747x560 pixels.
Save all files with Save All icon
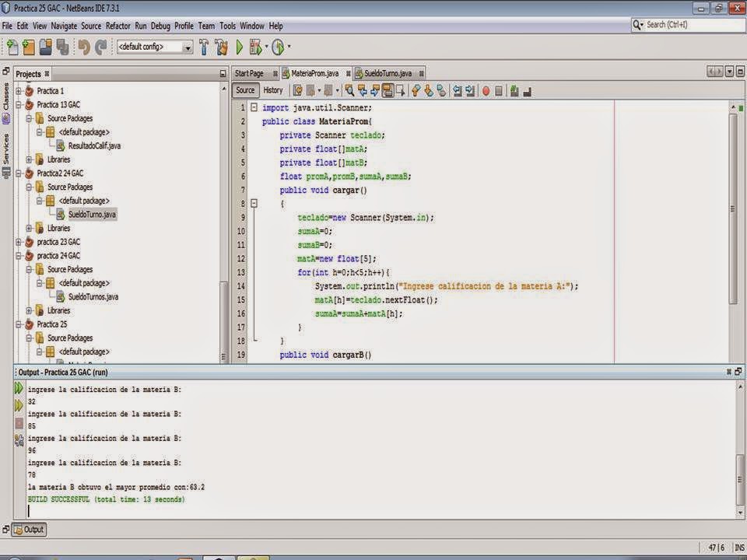[x=63, y=47]
